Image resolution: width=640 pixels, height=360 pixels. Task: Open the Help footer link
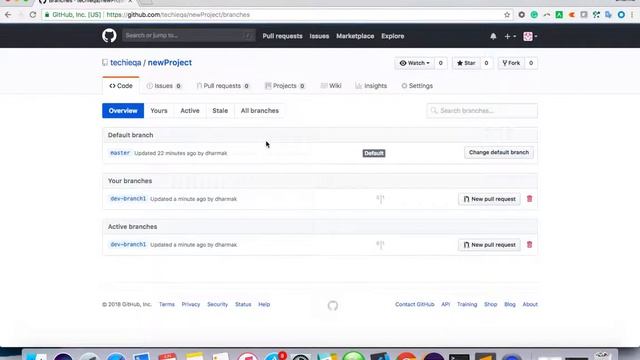[264, 304]
